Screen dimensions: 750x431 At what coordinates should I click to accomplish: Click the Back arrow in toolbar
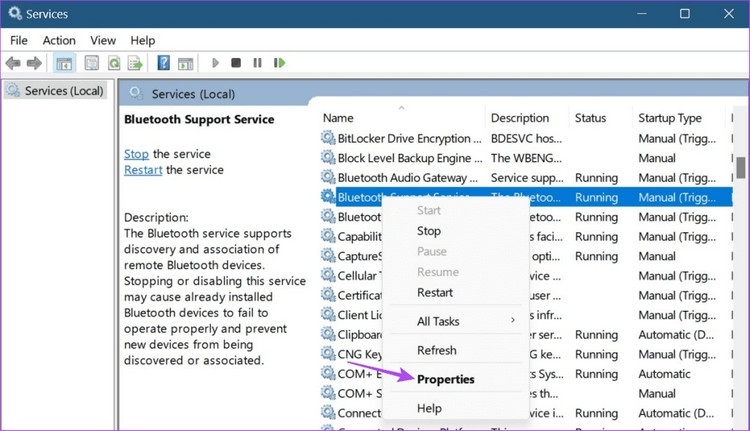coord(14,63)
